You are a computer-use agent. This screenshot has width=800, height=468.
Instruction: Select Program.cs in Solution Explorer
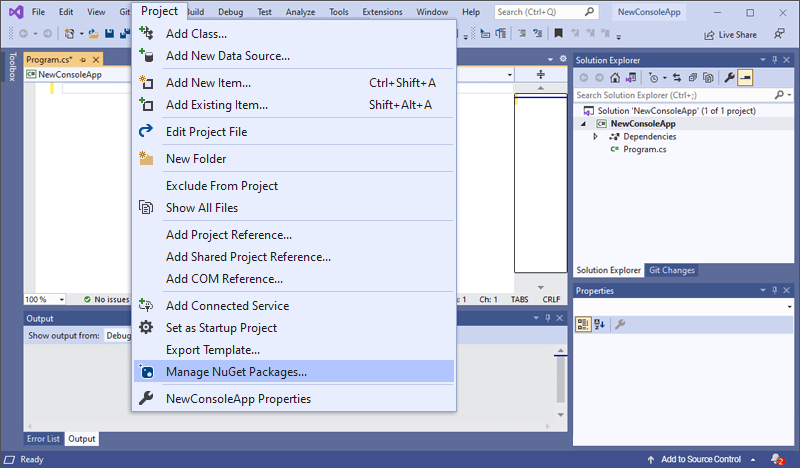pos(644,149)
